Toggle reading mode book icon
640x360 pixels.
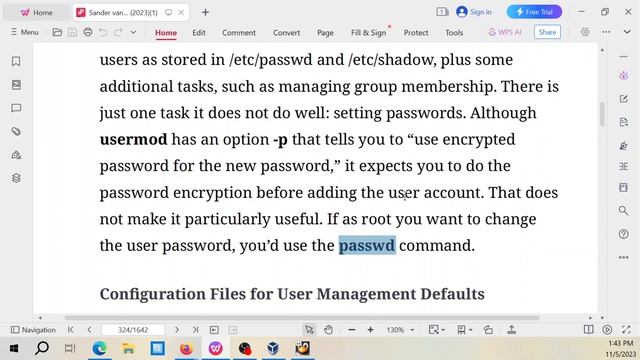[x=588, y=330]
